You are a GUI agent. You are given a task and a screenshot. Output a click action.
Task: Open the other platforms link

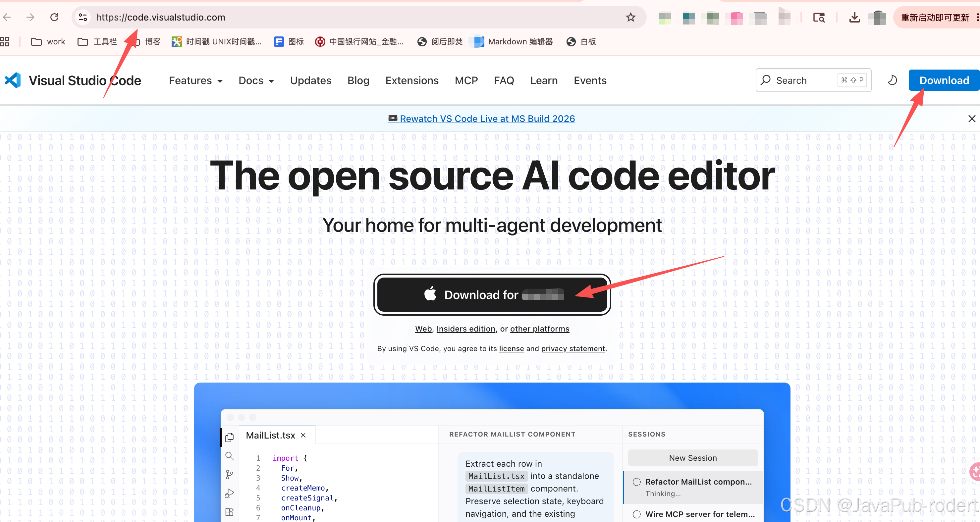pyautogui.click(x=539, y=329)
